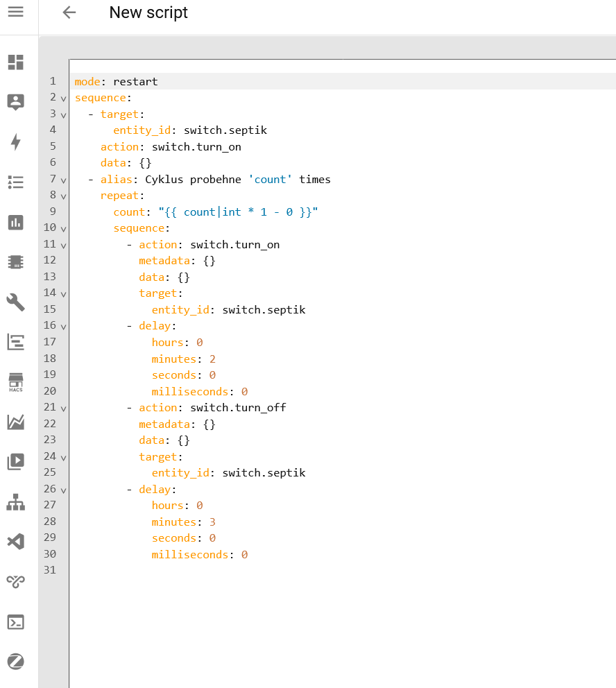Open the Media play icon in sidebar
The width and height of the screenshot is (616, 688).
15,461
